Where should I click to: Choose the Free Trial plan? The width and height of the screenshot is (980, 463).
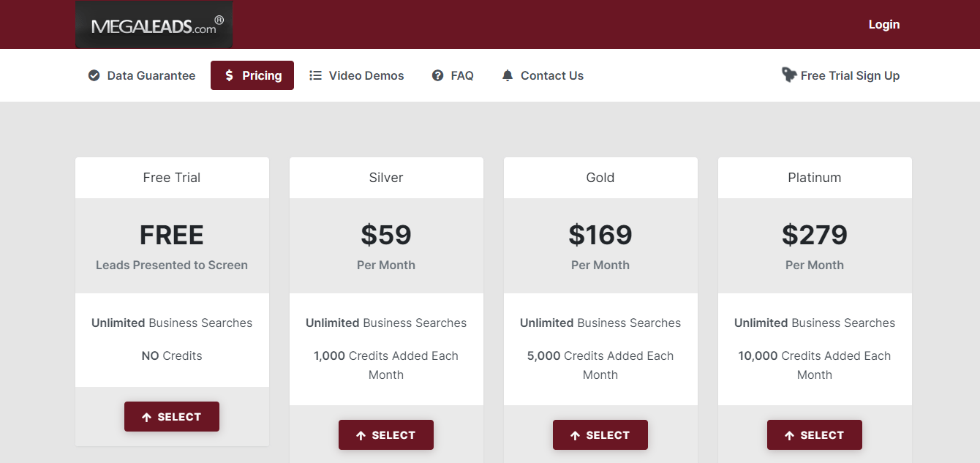[172, 416]
